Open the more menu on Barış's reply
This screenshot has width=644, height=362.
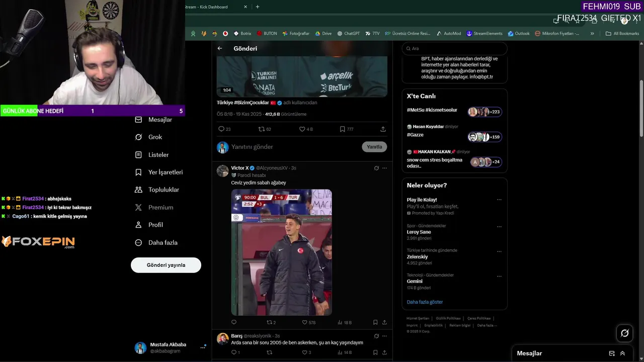click(x=384, y=336)
